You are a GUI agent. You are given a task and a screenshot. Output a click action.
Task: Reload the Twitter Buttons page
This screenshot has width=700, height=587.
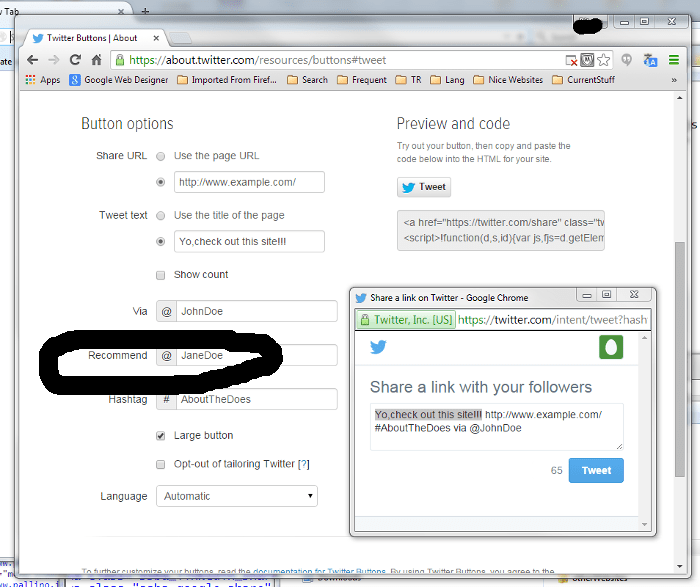[x=75, y=60]
